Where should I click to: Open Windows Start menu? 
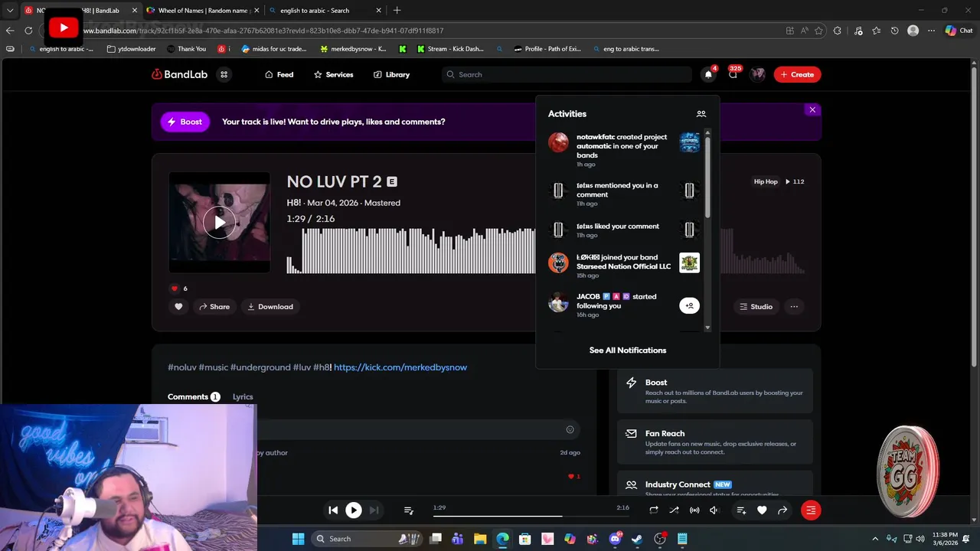[x=298, y=539]
